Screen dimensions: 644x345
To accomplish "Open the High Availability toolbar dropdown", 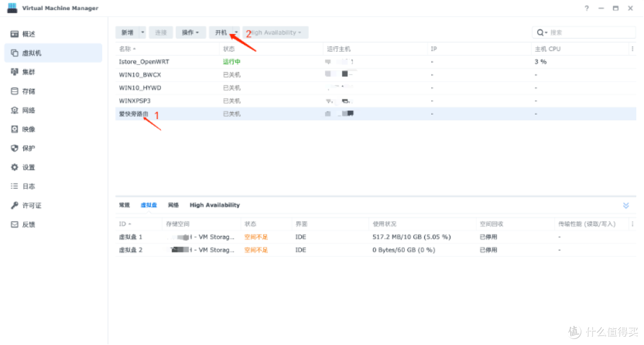I will pos(275,32).
